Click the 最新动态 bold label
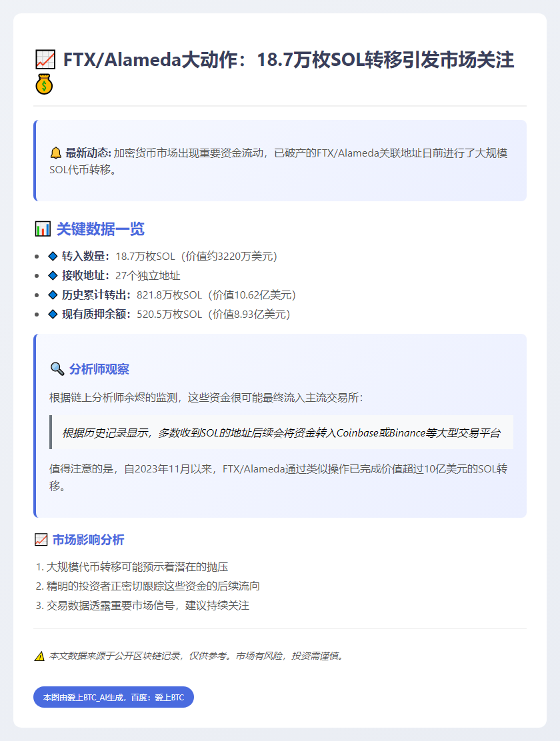Image resolution: width=560 pixels, height=741 pixels. pos(88,153)
